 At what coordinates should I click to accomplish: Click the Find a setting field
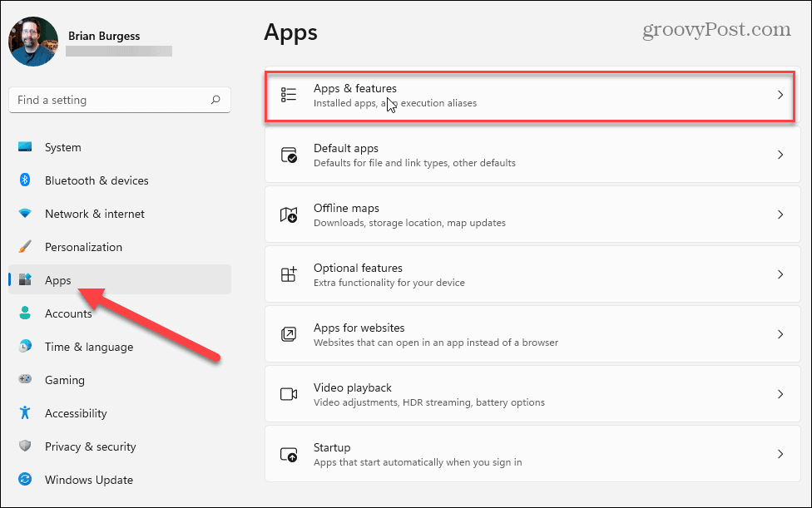pos(120,100)
